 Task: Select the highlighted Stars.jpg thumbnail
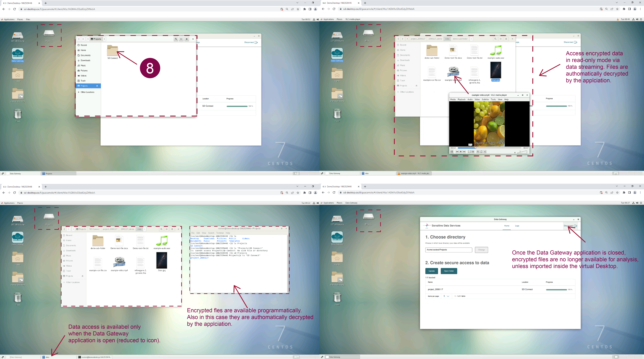496,70
